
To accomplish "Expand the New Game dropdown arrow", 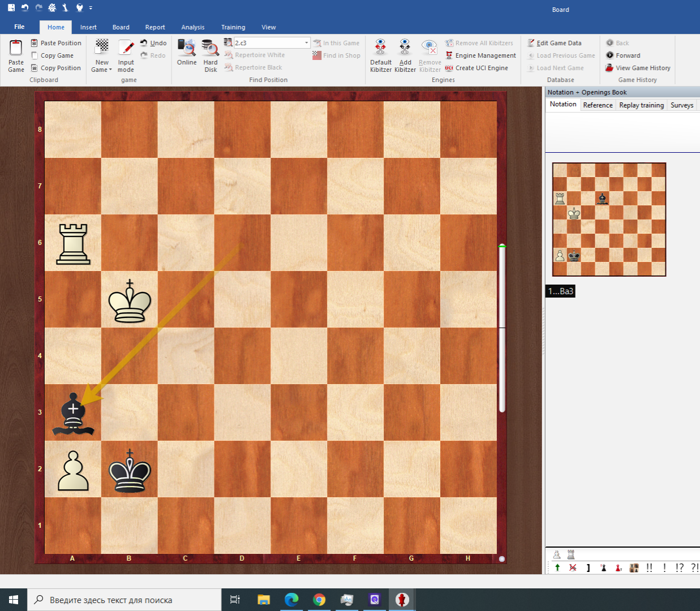I will click(x=110, y=70).
